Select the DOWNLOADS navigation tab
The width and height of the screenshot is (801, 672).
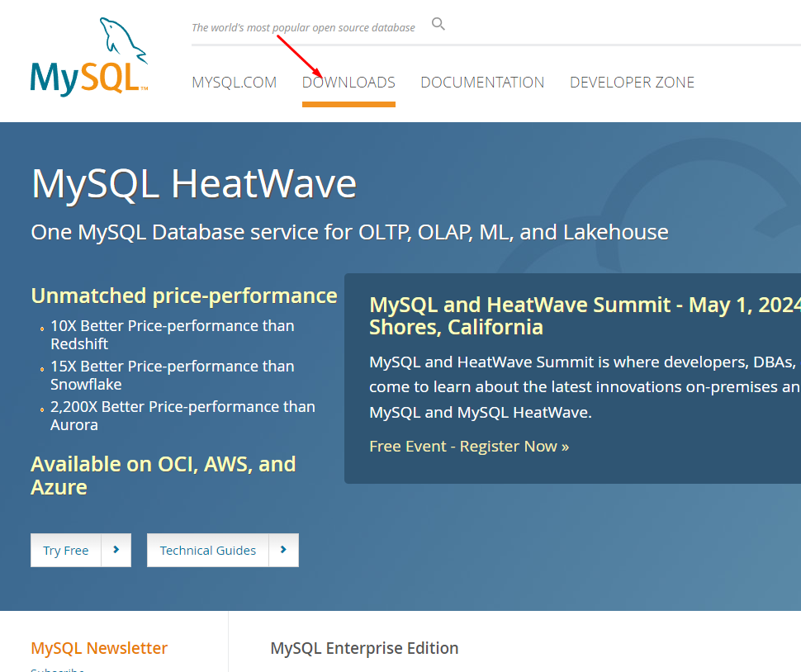point(348,83)
